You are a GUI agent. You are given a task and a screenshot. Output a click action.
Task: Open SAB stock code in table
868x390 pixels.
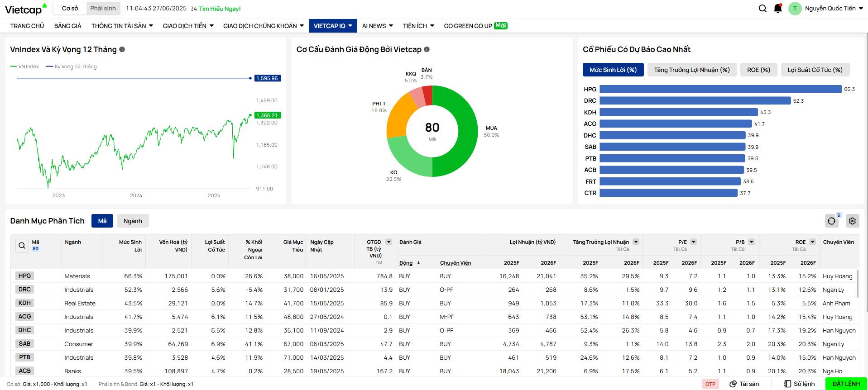pos(24,343)
